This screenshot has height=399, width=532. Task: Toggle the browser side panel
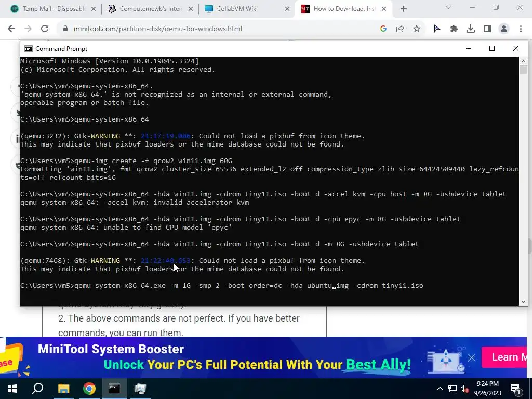487,29
